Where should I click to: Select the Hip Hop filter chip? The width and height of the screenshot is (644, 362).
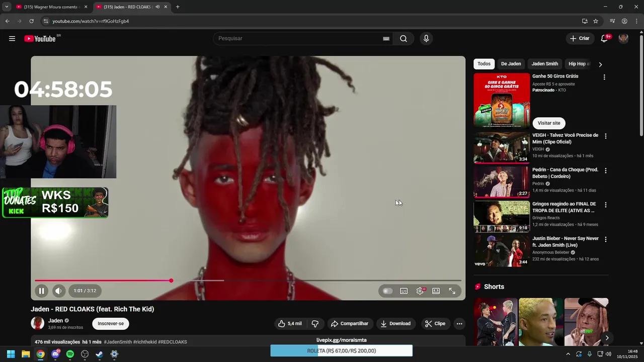click(579, 64)
